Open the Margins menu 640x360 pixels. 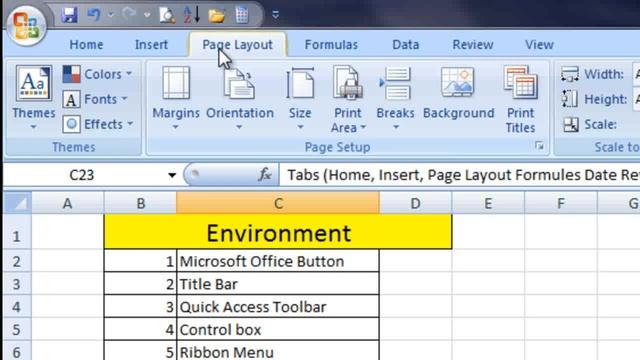[x=176, y=98]
